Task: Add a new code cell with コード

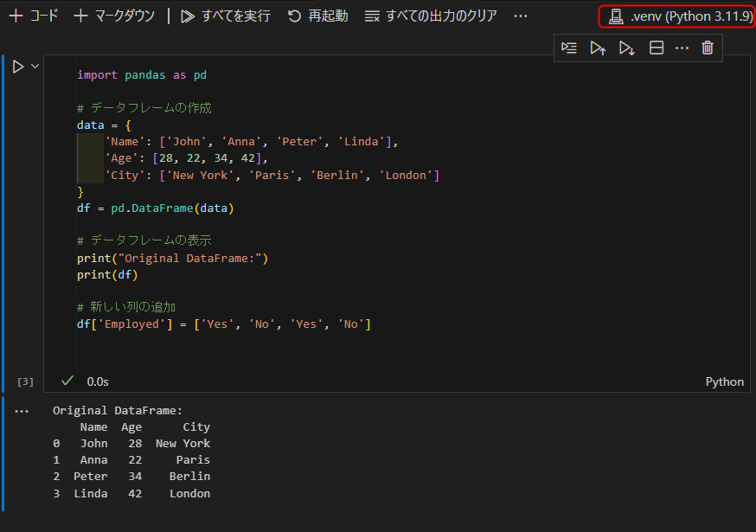Action: click(x=34, y=16)
